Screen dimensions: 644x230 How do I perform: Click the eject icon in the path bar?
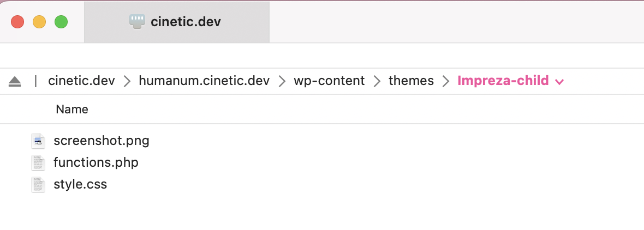click(x=15, y=81)
